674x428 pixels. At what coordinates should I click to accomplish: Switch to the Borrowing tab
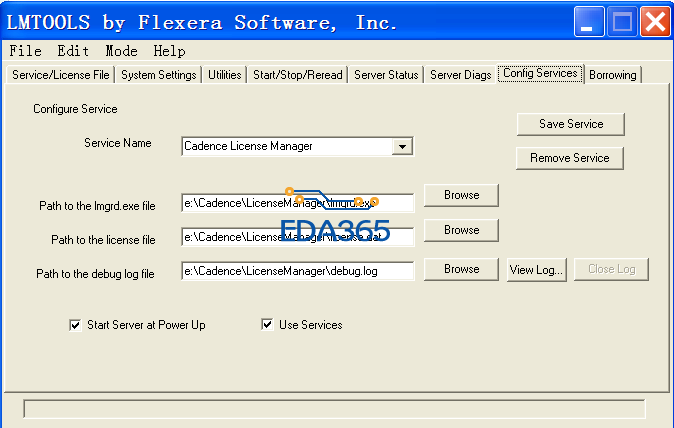(613, 75)
